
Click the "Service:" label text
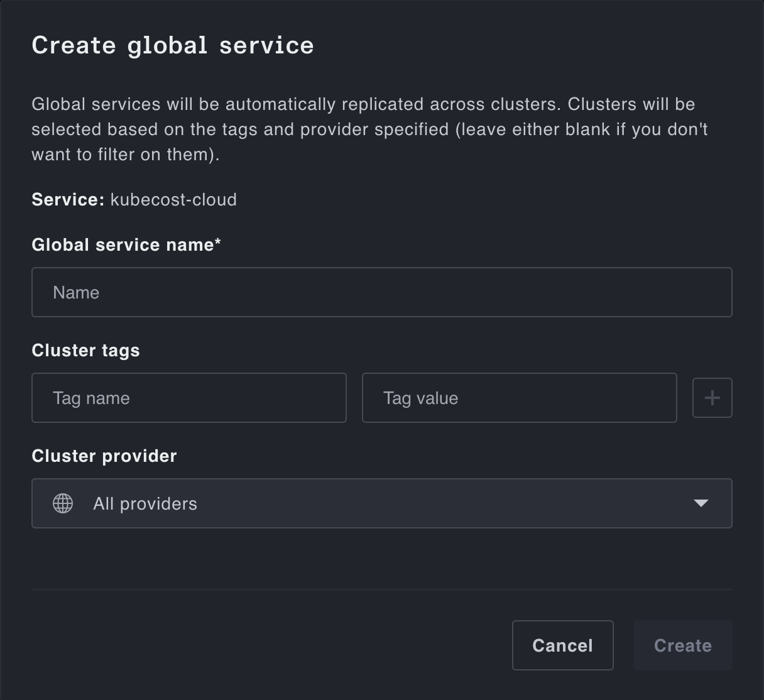68,200
